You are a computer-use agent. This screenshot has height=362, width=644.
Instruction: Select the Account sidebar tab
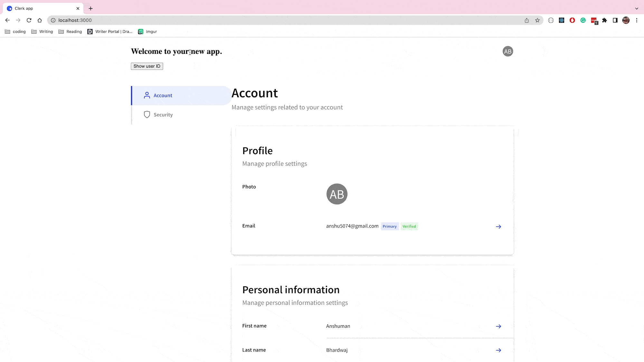pos(163,96)
